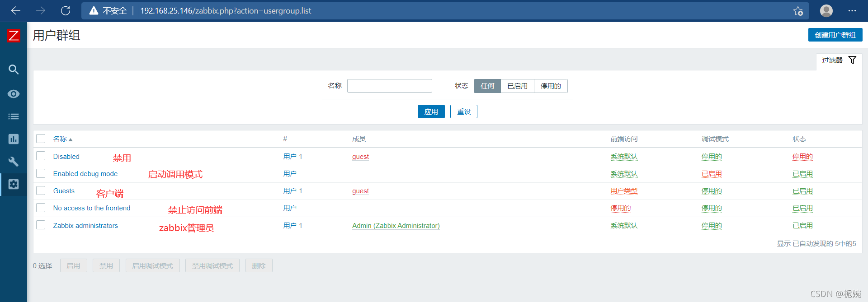Image resolution: width=868 pixels, height=302 pixels.
Task: Open the Zabbix administrators group link
Action: click(x=85, y=226)
